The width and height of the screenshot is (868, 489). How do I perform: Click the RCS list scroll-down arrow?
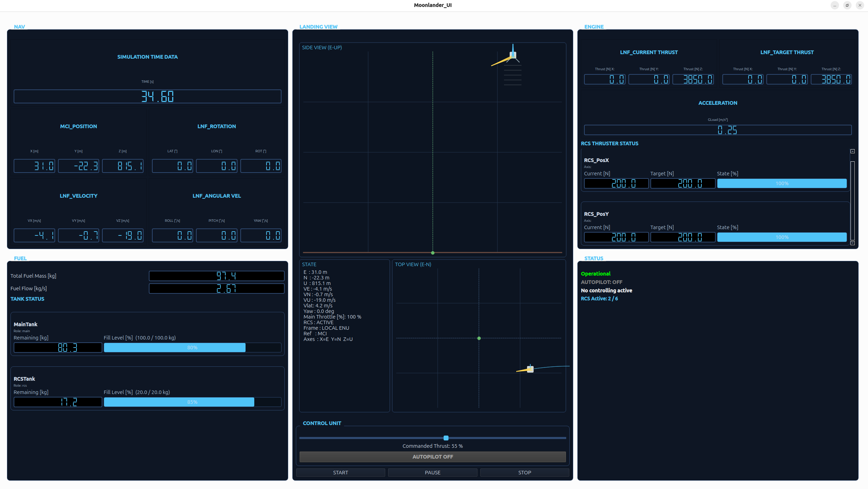(x=853, y=243)
